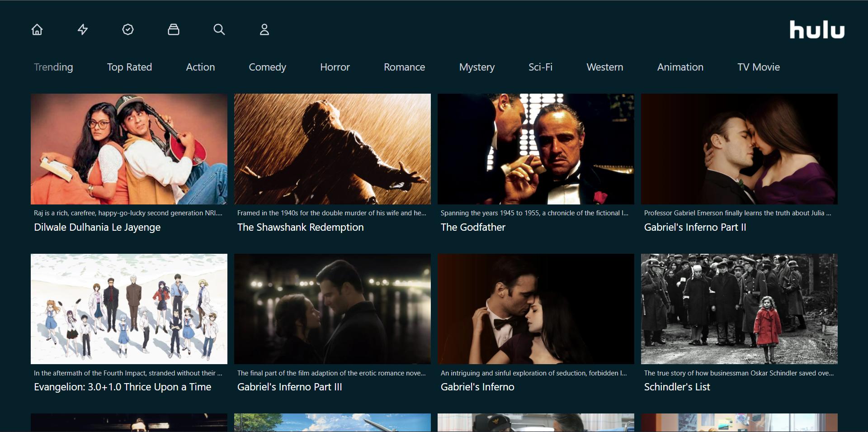Click the Gabriel's Inferno Part II title
Image resolution: width=868 pixels, height=432 pixels.
coord(695,227)
